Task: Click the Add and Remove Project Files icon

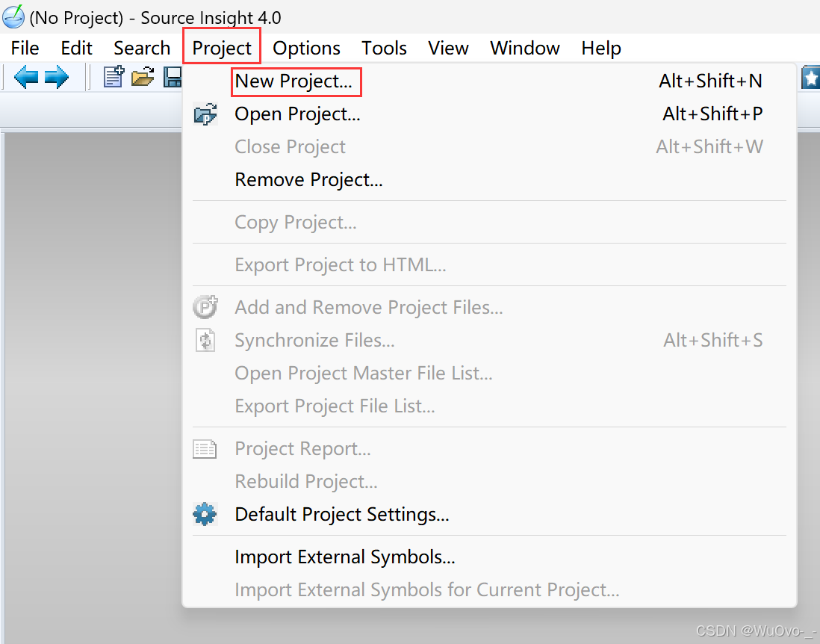Action: pos(205,307)
